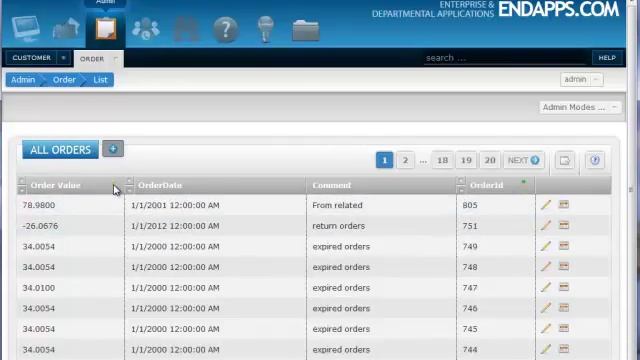This screenshot has width=640, height=360.
Task: Expand the ORDER tab dropdown arrow
Action: pyautogui.click(x=116, y=59)
